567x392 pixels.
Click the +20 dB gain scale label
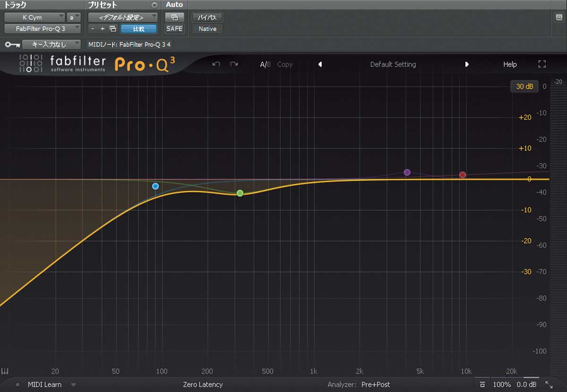(525, 117)
